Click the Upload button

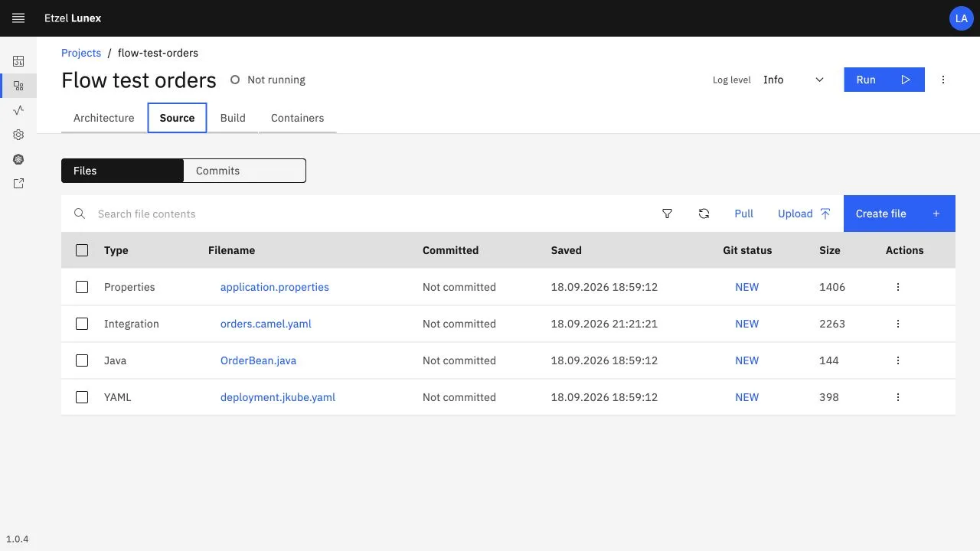point(805,214)
